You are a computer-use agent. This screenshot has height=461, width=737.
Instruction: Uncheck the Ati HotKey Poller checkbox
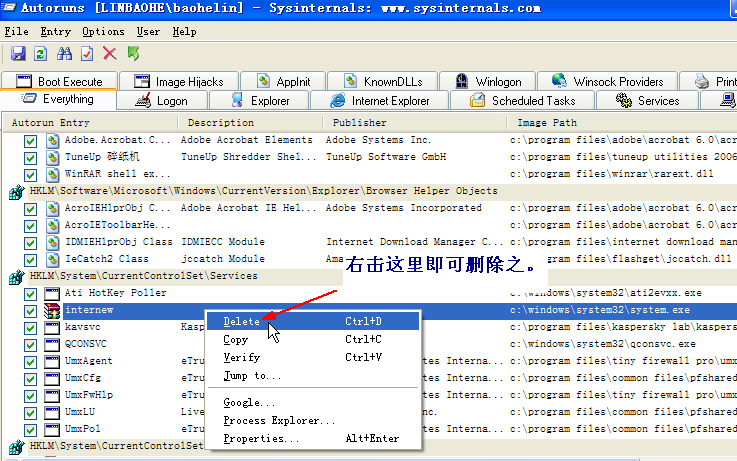coord(31,294)
